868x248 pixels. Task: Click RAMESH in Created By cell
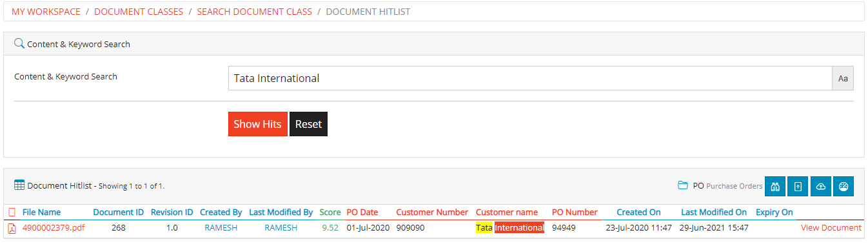221,227
